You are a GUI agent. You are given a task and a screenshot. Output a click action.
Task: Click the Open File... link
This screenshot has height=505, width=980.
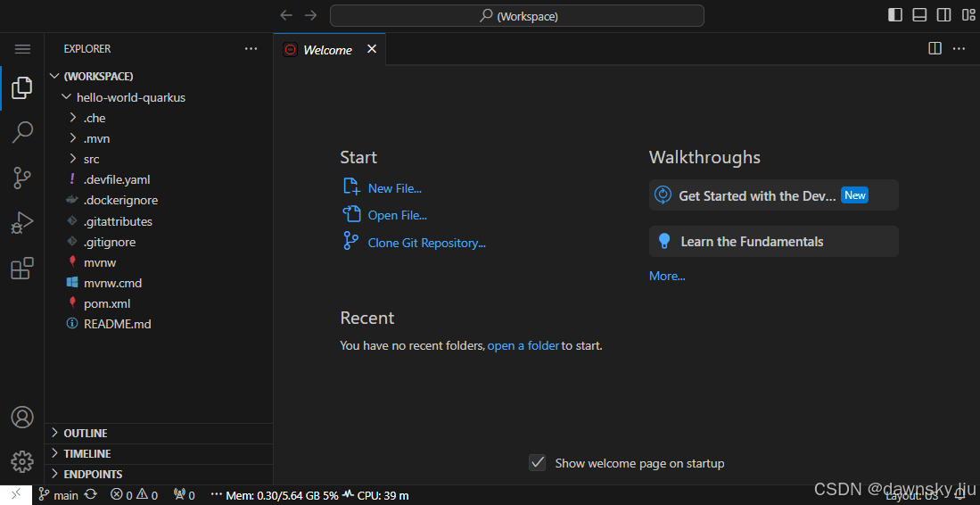pos(398,216)
